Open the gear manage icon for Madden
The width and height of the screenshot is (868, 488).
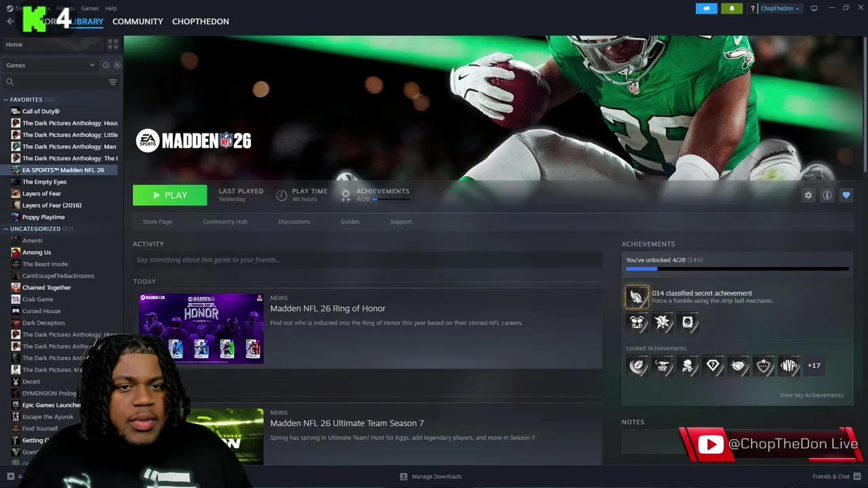point(808,195)
